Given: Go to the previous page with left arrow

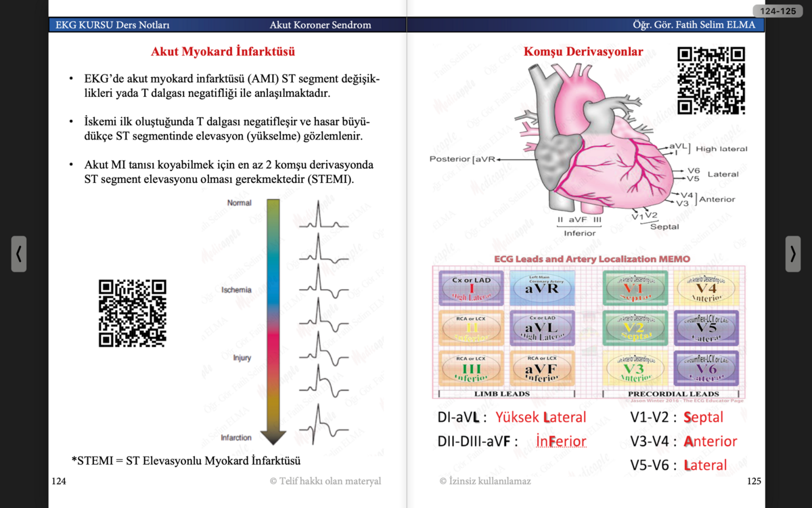Looking at the screenshot, I should [19, 254].
